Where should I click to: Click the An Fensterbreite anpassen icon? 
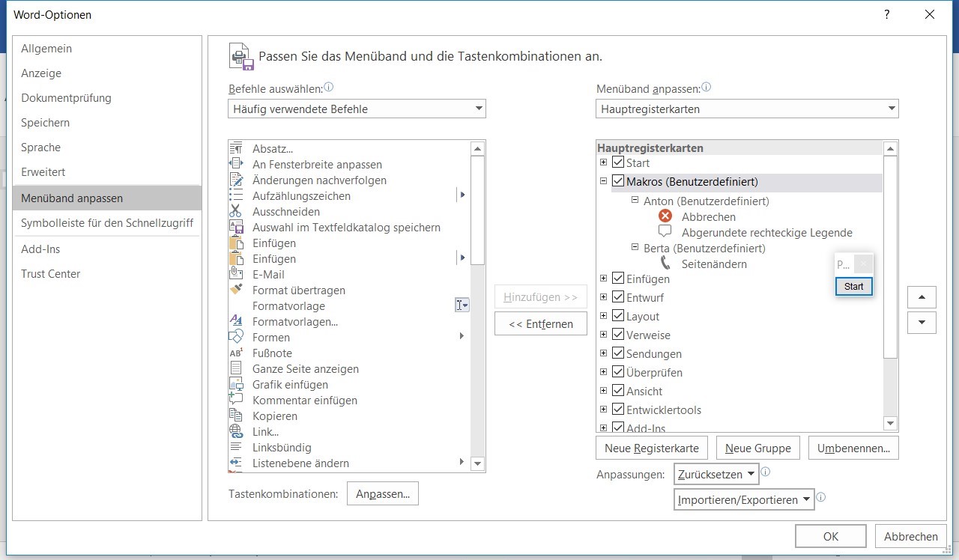click(236, 164)
